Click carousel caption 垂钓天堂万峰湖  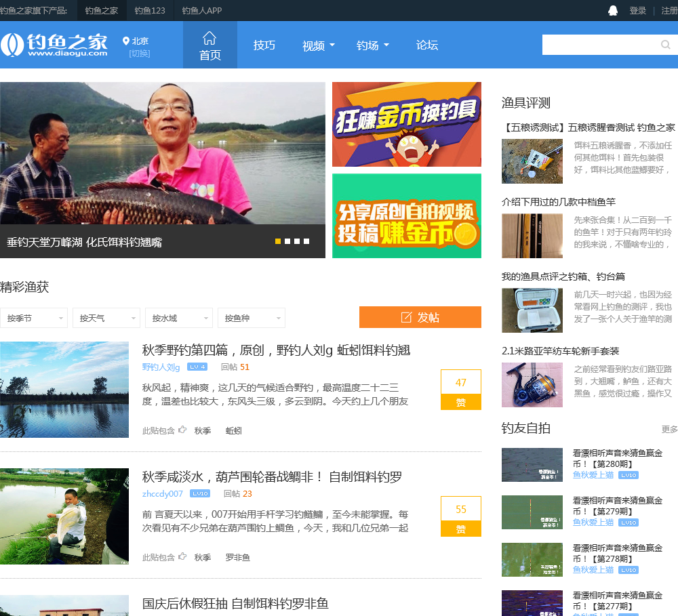84,242
